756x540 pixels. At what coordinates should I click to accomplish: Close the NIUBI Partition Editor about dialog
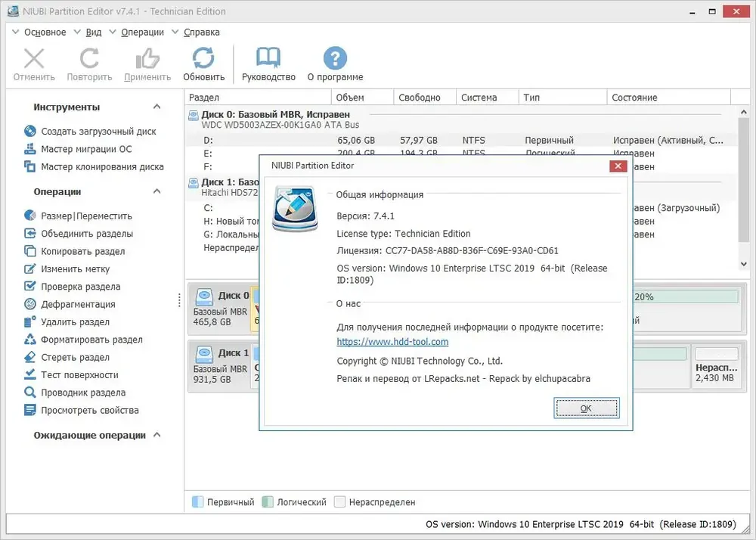618,166
